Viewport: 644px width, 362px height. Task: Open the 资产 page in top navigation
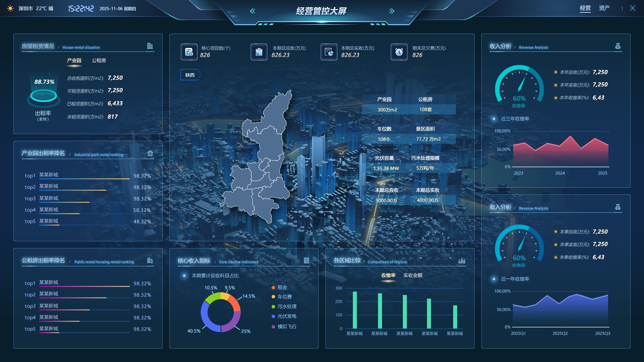pos(604,8)
